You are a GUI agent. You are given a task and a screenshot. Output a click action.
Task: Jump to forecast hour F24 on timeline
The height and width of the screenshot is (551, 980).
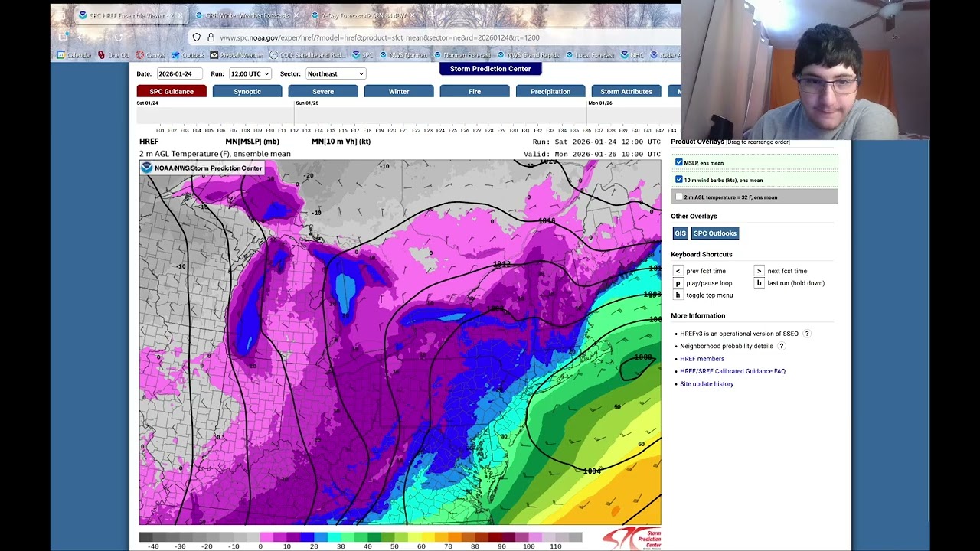(440, 131)
